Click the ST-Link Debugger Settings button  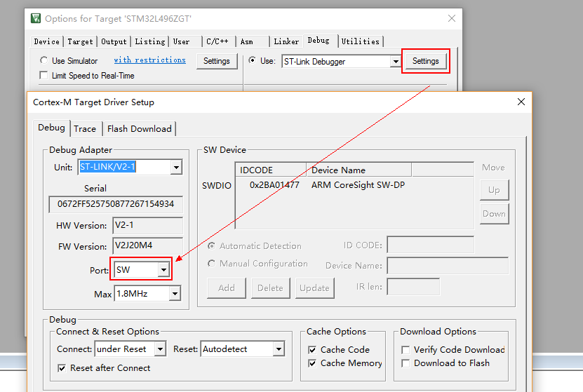425,61
